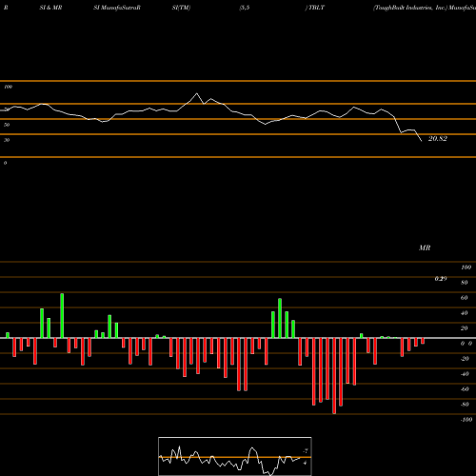
Task: Click the tallest green bar in MR histogram
Action: [62, 315]
